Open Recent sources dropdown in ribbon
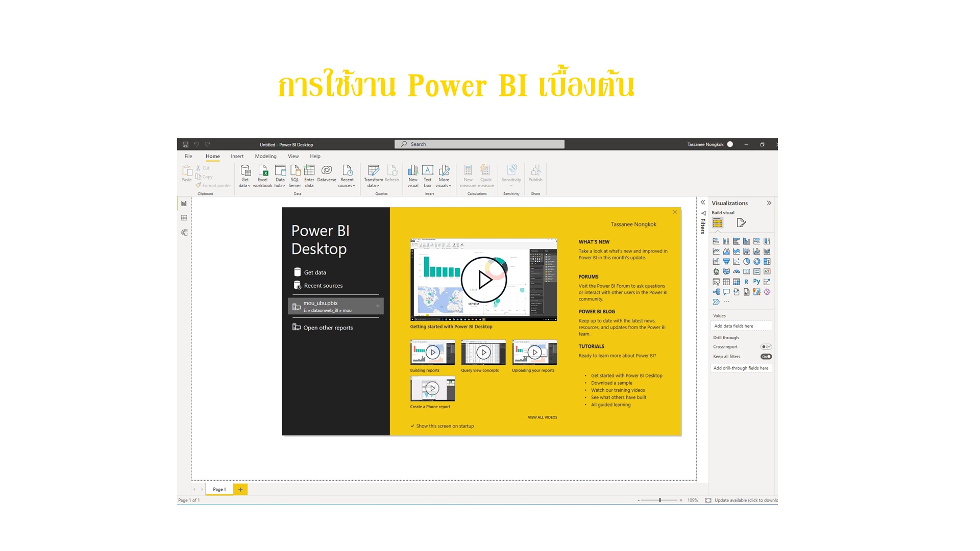980x551 pixels. [x=347, y=176]
